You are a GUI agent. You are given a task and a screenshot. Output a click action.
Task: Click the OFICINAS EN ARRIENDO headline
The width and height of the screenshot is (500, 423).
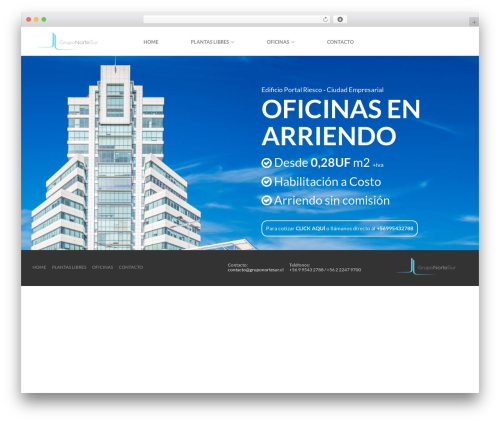pos(341,122)
